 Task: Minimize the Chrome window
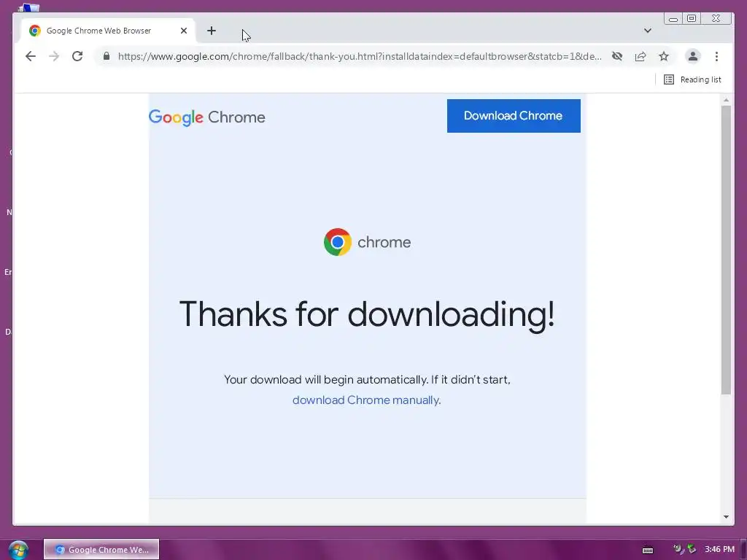(x=673, y=19)
